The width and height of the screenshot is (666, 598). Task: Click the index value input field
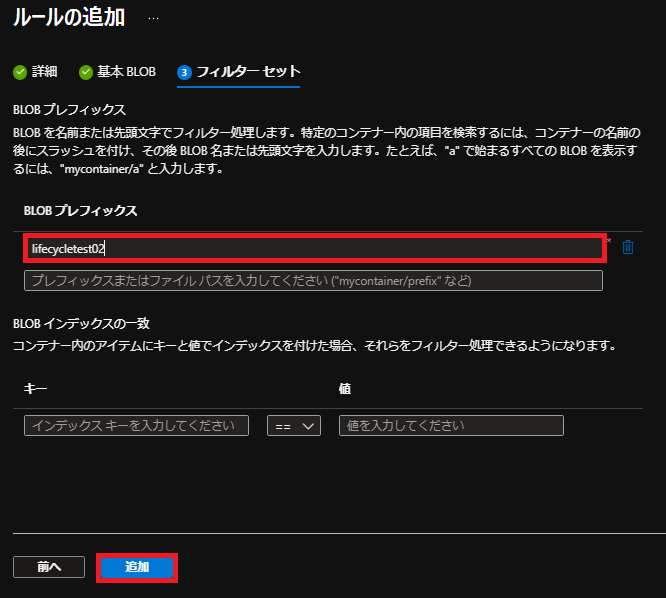451,426
